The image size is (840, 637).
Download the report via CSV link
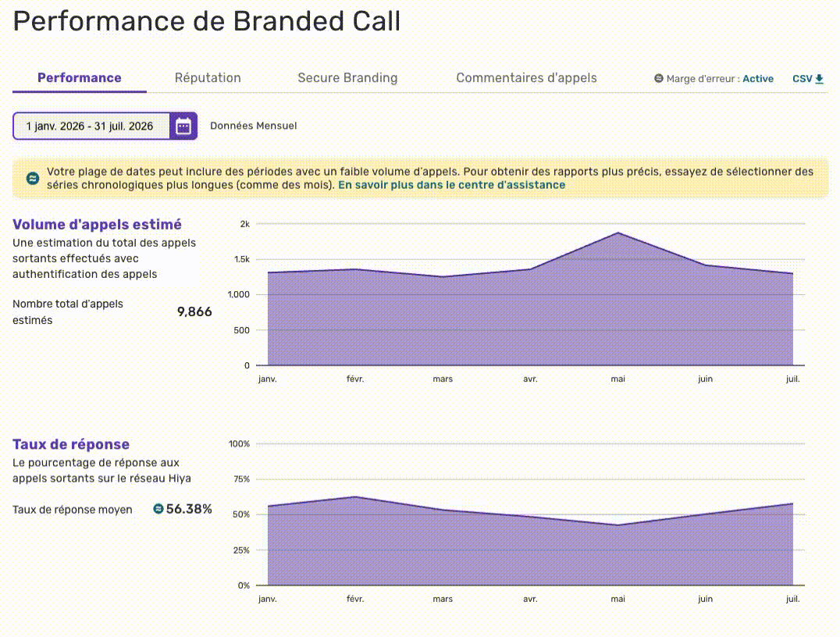[x=808, y=79]
